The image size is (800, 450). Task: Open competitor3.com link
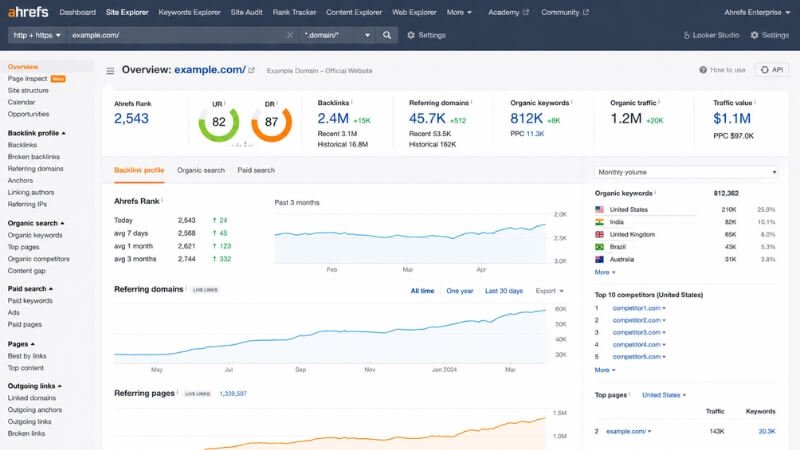636,333
